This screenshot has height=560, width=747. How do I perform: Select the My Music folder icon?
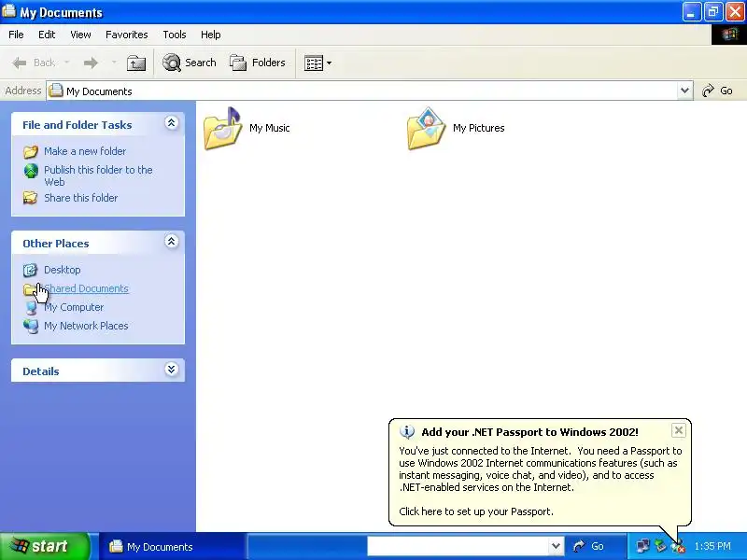click(x=223, y=128)
